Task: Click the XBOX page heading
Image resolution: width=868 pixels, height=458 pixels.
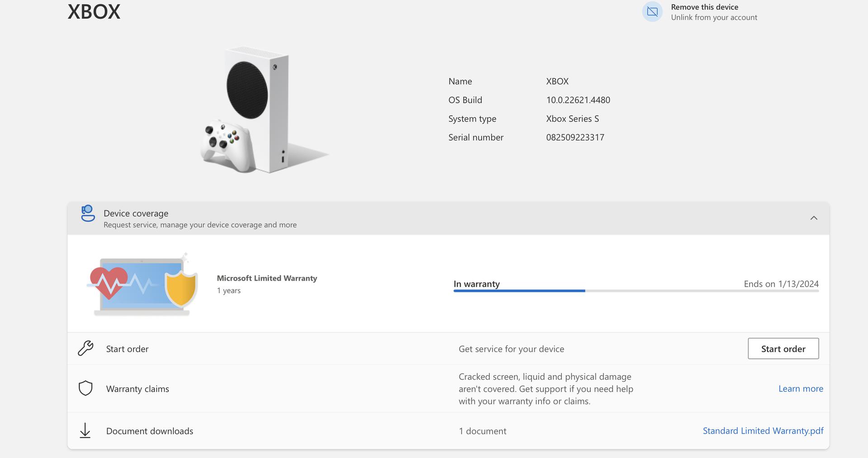Action: click(94, 12)
